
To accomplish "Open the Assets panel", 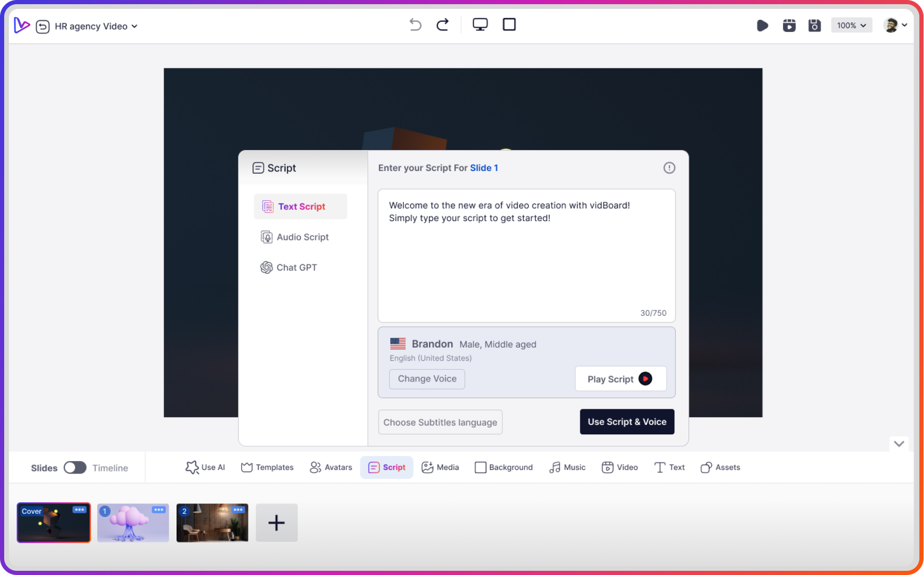I will pyautogui.click(x=720, y=467).
